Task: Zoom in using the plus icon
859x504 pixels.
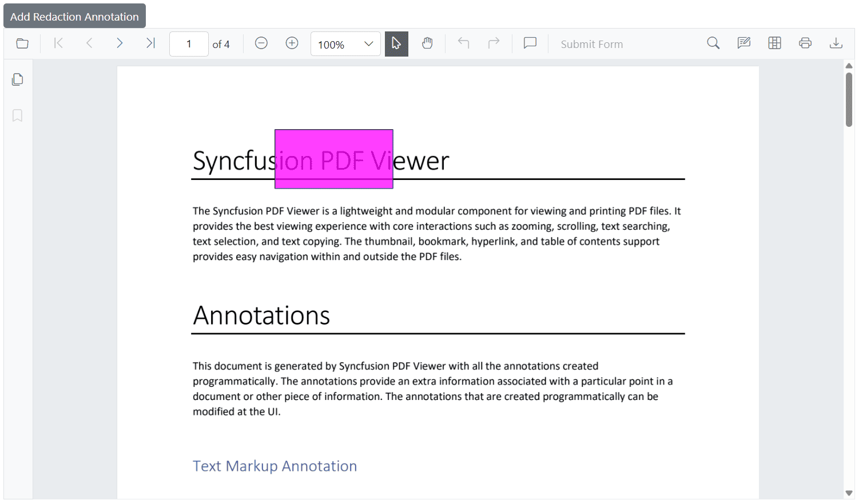Action: (x=292, y=43)
